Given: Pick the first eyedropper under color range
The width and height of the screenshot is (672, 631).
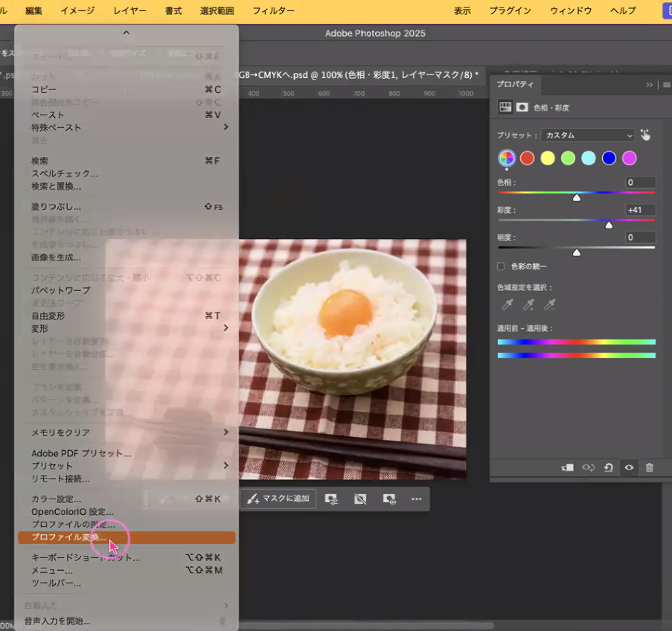Looking at the screenshot, I should coord(508,304).
